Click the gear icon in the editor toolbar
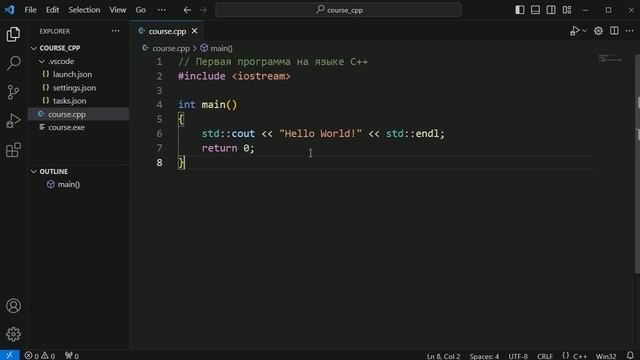This screenshot has width=640, height=360. 598,31
